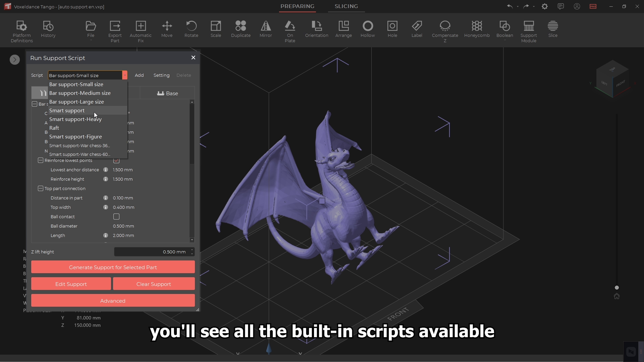
Task: Click the Edit Support button
Action: (x=71, y=284)
